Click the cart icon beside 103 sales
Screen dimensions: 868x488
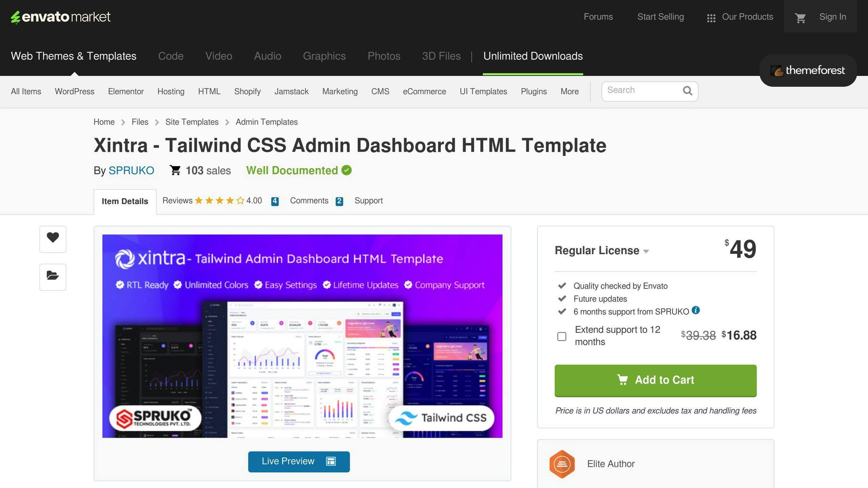[x=175, y=170]
